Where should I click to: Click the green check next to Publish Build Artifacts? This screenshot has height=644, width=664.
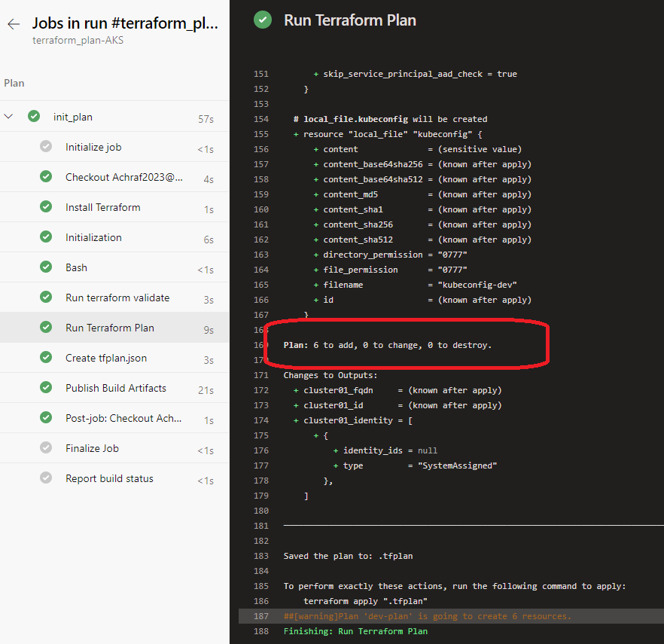click(46, 388)
